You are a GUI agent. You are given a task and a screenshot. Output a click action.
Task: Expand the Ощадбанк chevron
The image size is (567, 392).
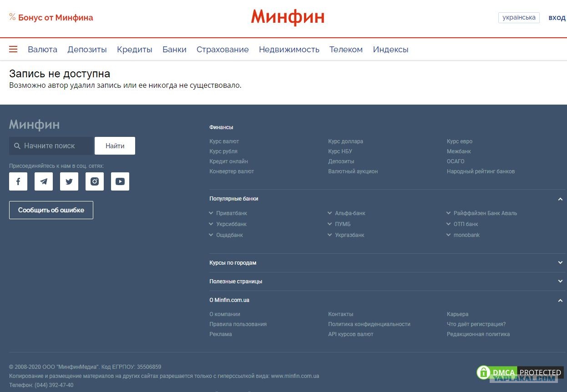(x=211, y=235)
